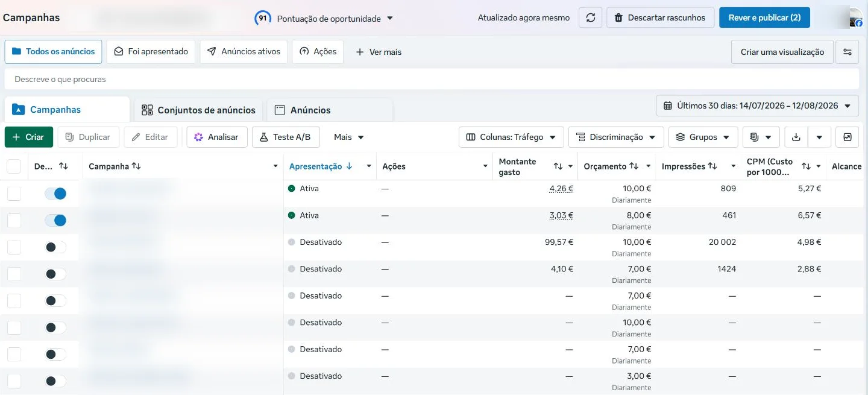This screenshot has width=868, height=395.
Task: Open the Grupos dropdown
Action: (x=703, y=137)
